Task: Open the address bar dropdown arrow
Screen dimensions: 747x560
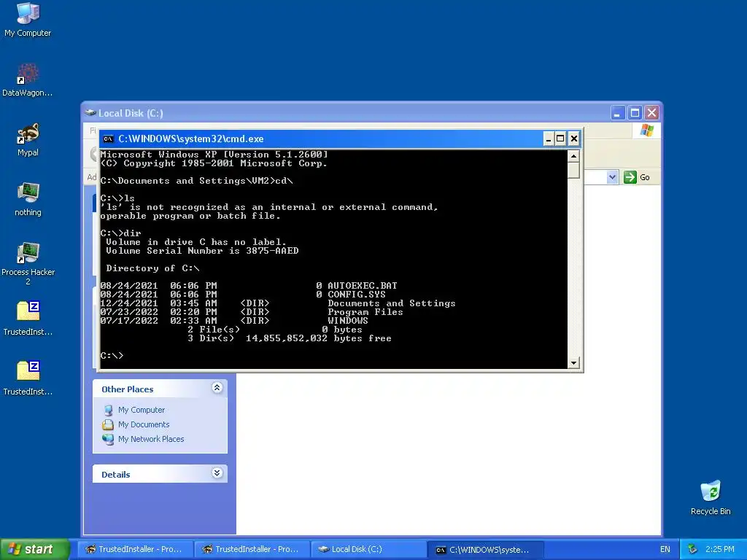Action: 612,177
